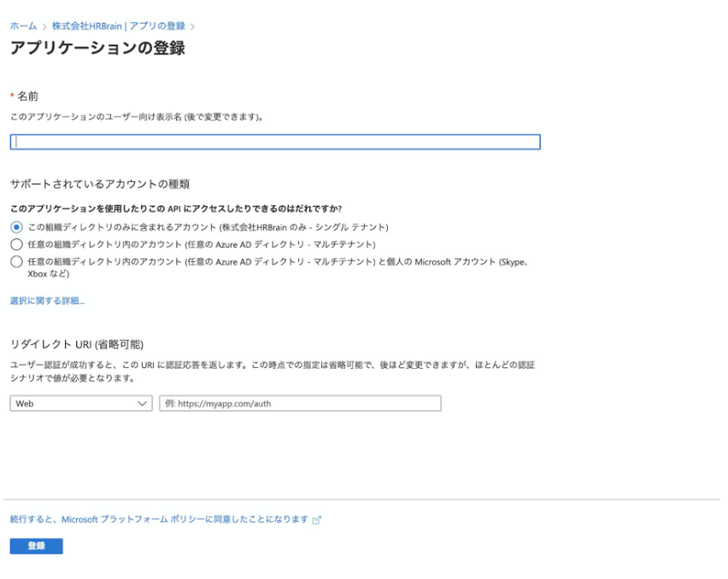The image size is (728, 579).
Task: Click the redirect URI input field
Action: (x=300, y=404)
